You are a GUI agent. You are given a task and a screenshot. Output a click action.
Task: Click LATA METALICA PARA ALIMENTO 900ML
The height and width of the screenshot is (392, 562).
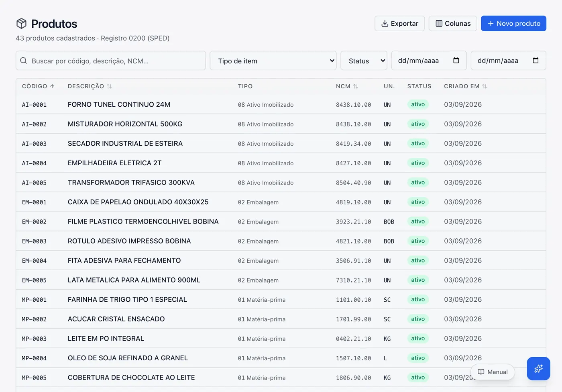click(x=134, y=280)
